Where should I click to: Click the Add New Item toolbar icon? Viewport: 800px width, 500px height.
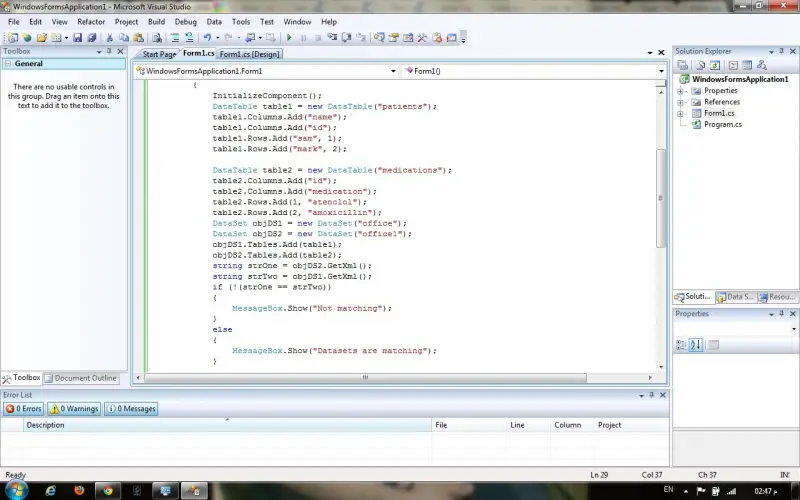point(56,38)
